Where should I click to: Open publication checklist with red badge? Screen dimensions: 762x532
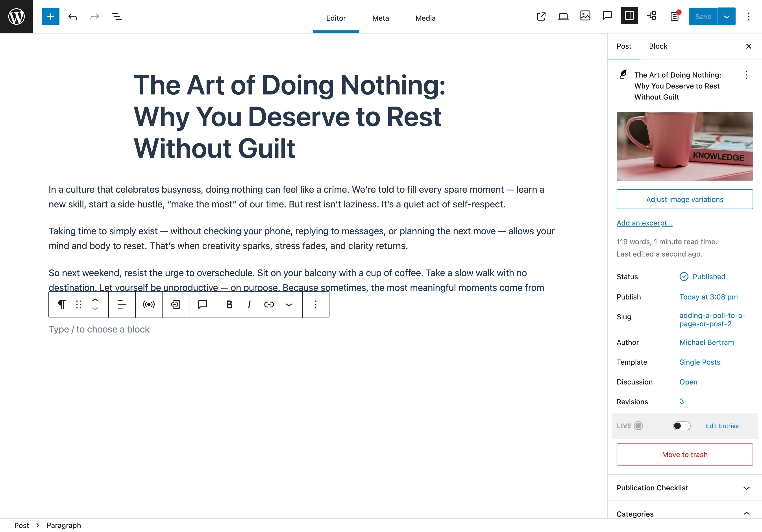[x=674, y=16]
